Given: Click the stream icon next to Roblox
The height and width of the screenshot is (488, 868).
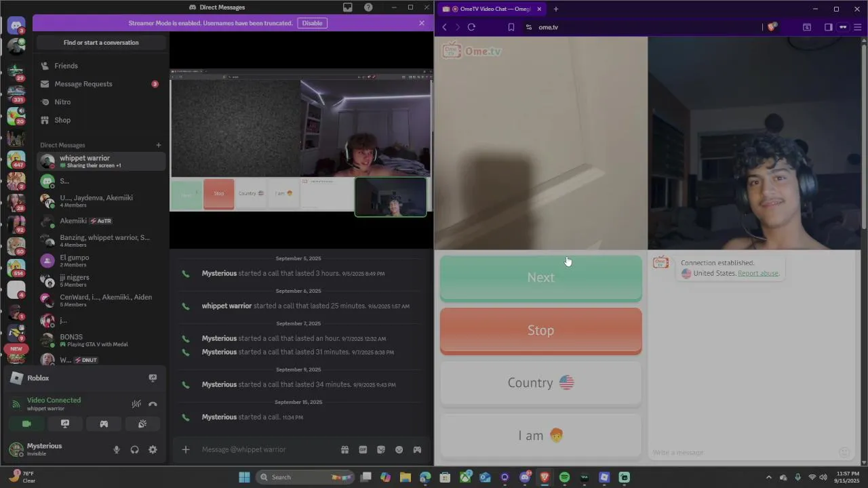Looking at the screenshot, I should 153,378.
